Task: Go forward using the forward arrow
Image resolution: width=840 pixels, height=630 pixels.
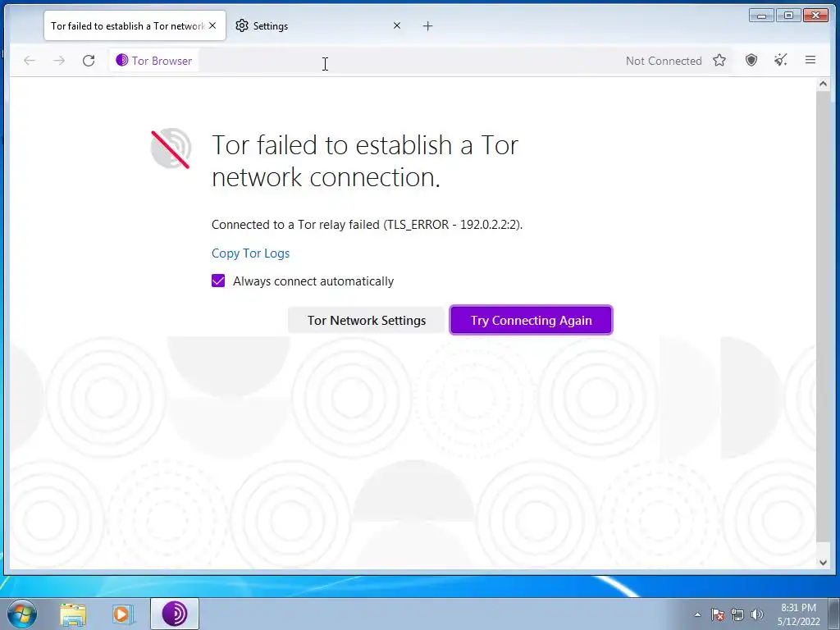Action: pyautogui.click(x=59, y=61)
